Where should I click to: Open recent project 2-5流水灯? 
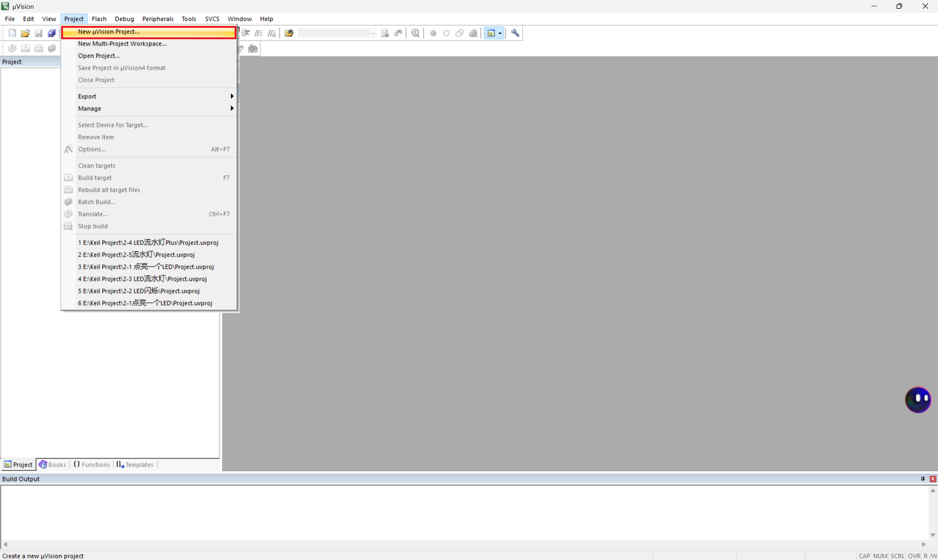[x=136, y=255]
